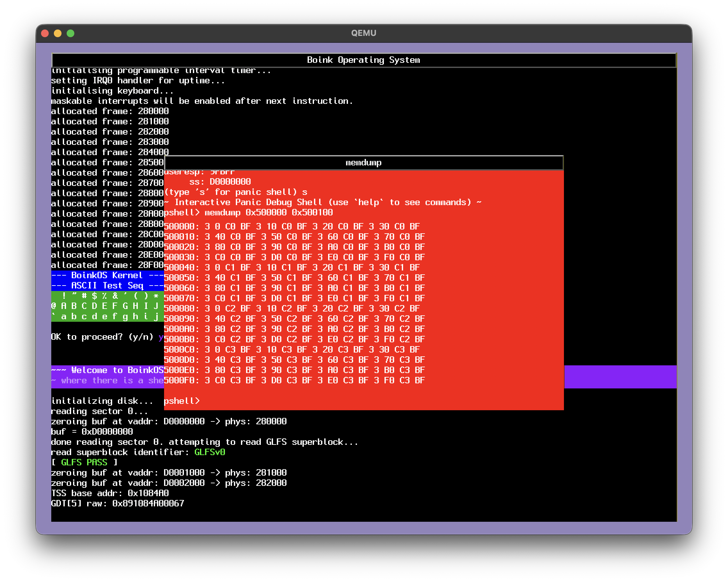Screen dimensions: 728x582
Task: Click memory dump row '500030:'
Action: [x=294, y=257]
